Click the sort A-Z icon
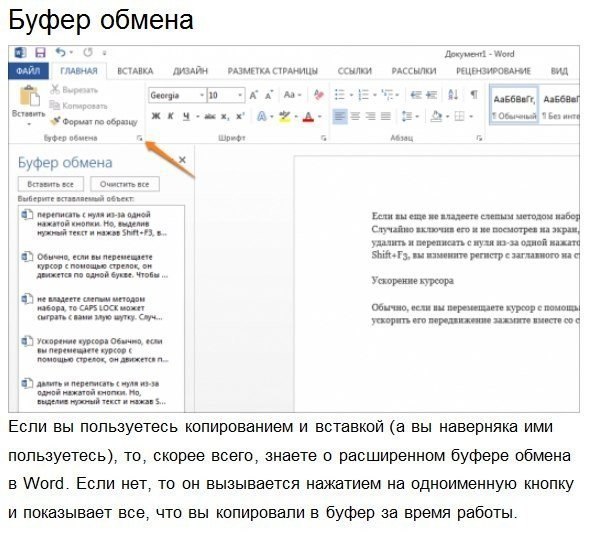The height and width of the screenshot is (537, 610). tap(452, 95)
